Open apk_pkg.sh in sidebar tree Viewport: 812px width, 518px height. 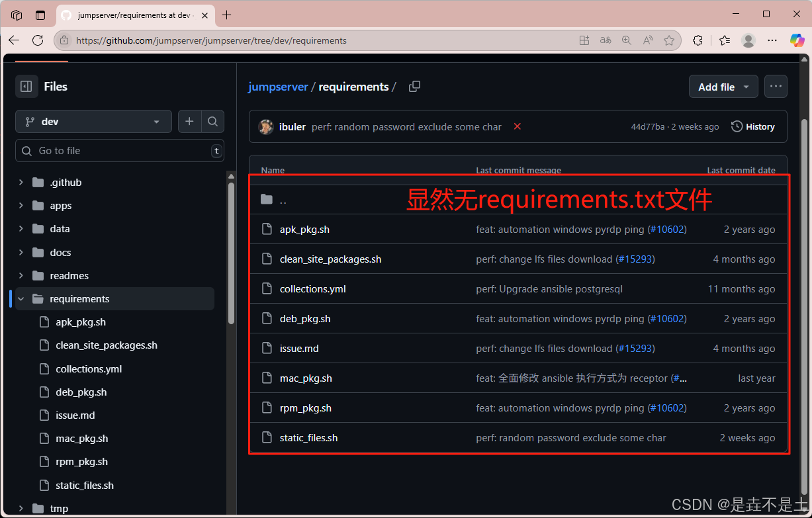(81, 322)
